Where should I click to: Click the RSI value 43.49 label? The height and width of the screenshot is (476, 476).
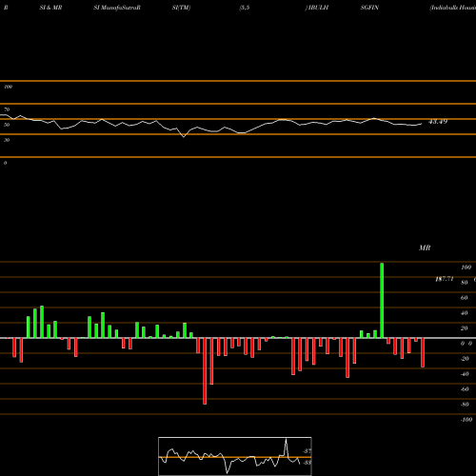pyautogui.click(x=438, y=122)
